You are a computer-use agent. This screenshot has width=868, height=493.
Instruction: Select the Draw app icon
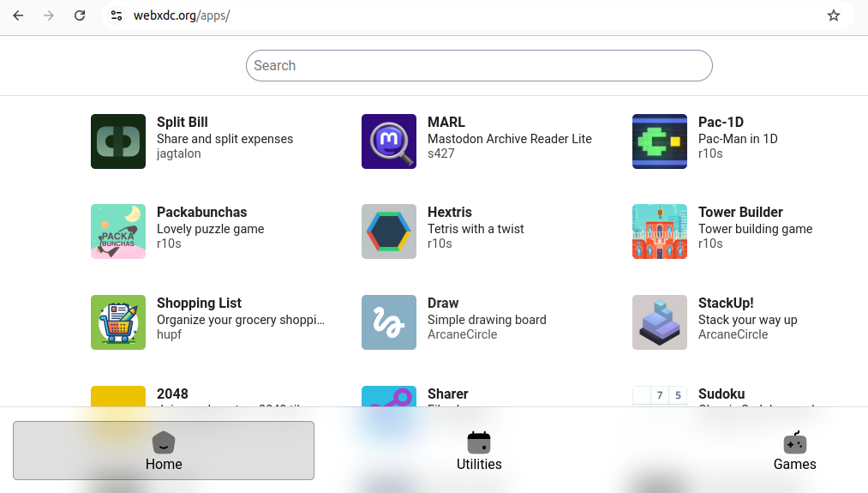tap(389, 322)
